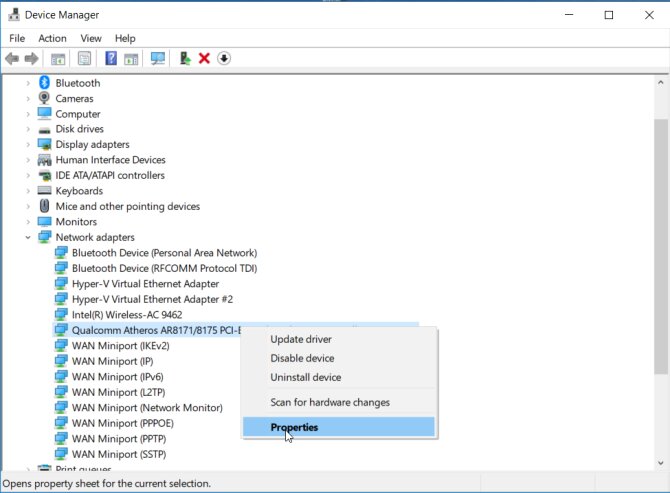The image size is (670, 493).
Task: Click the red X uninstall device toolbar icon
Action: tap(204, 58)
